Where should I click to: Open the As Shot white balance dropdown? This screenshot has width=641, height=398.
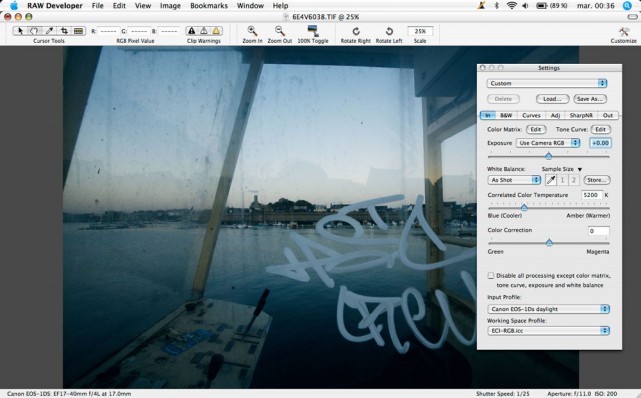(514, 180)
